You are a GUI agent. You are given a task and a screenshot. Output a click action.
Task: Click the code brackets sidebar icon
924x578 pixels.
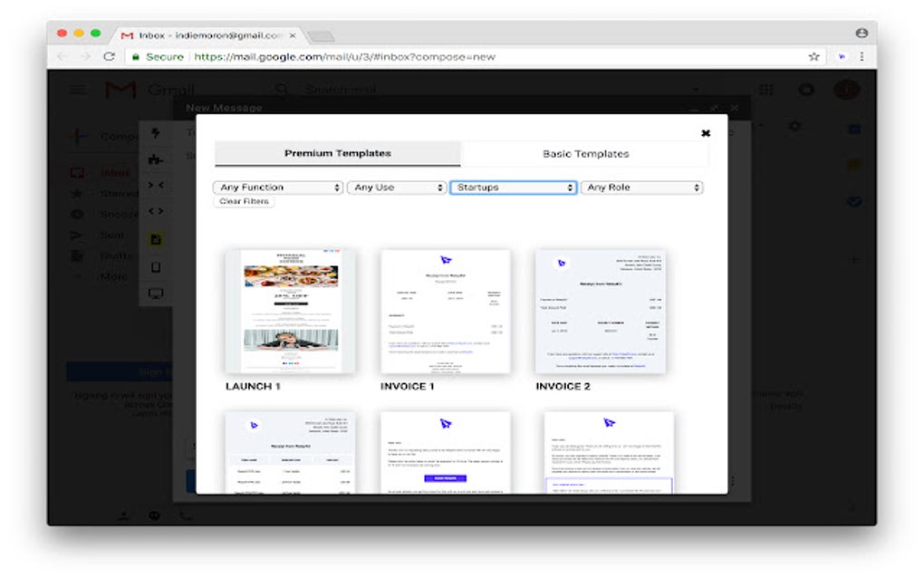tap(156, 211)
